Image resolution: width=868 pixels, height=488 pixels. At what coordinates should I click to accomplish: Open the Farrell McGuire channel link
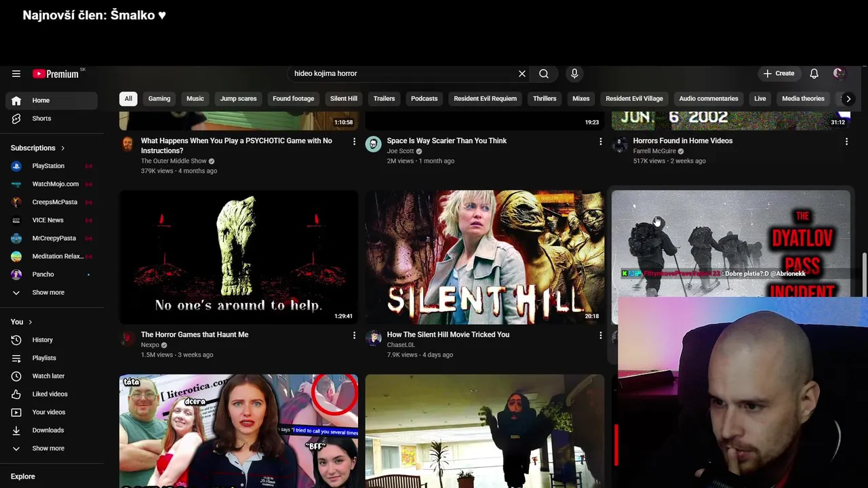tap(654, 151)
